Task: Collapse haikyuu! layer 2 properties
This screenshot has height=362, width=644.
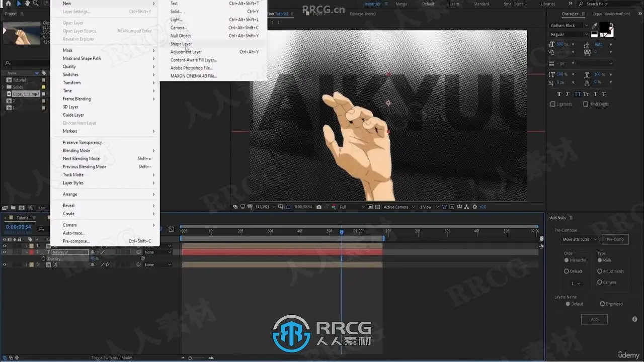Action: [x=27, y=252]
